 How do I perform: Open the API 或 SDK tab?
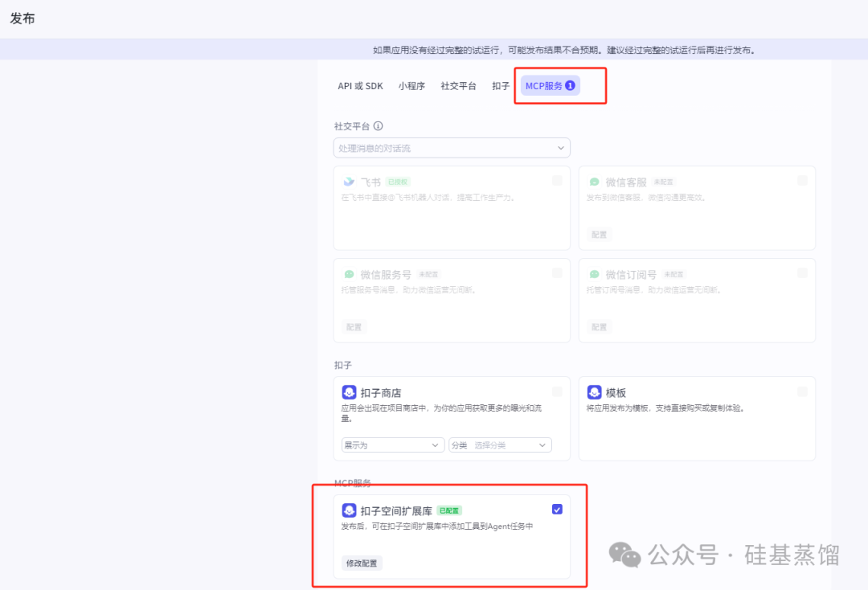point(360,86)
